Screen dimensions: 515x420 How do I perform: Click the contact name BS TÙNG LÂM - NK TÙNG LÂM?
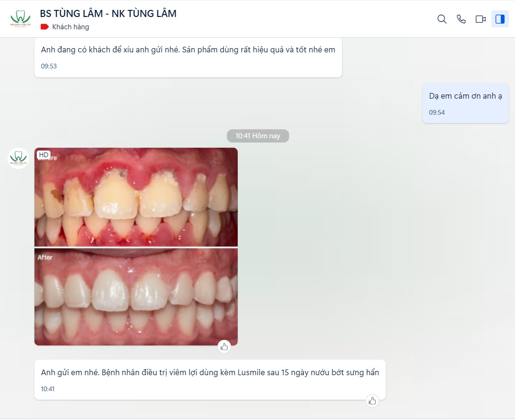click(x=108, y=14)
